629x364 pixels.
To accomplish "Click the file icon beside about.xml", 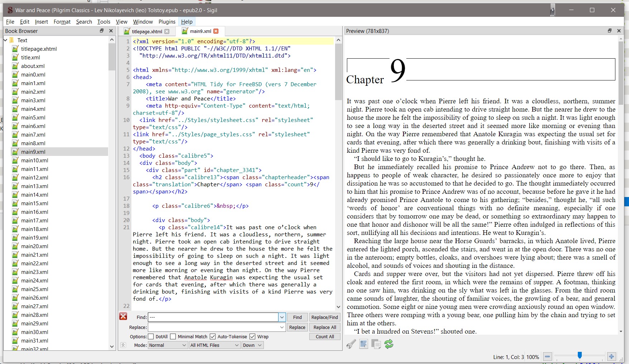I will 15,66.
